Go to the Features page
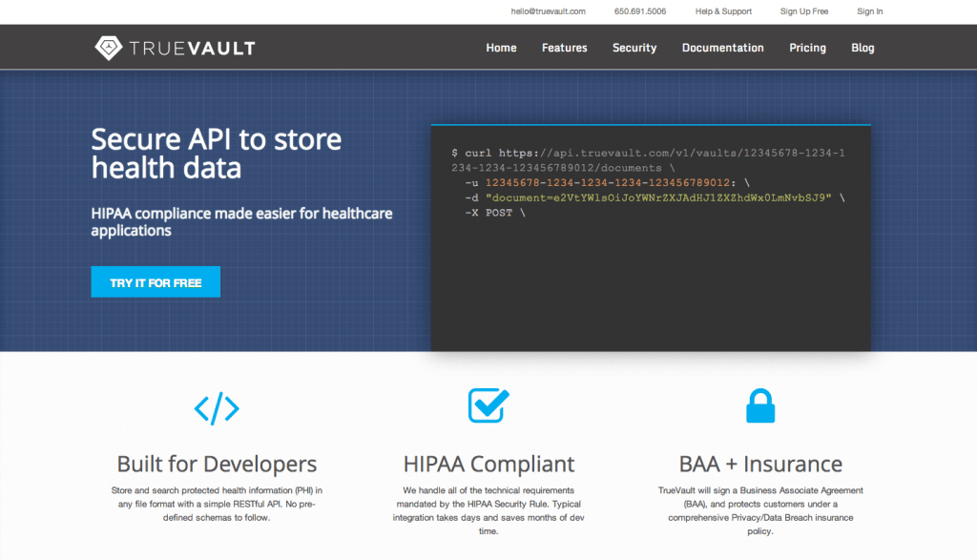Viewport: 977px width, 560px height. pyautogui.click(x=565, y=48)
